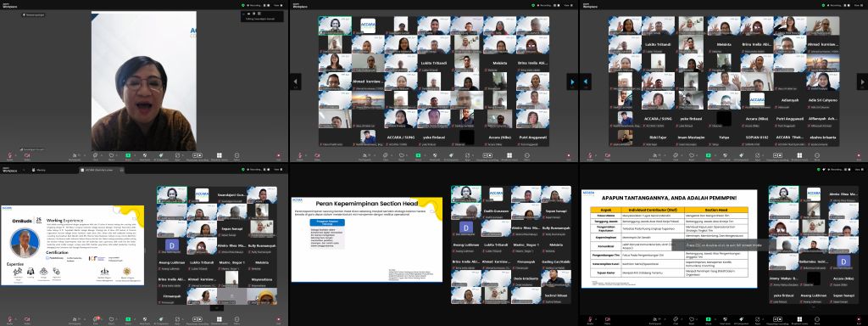
Task: Toggle Audio mute in the top-right gallery window
Action: pyautogui.click(x=589, y=156)
